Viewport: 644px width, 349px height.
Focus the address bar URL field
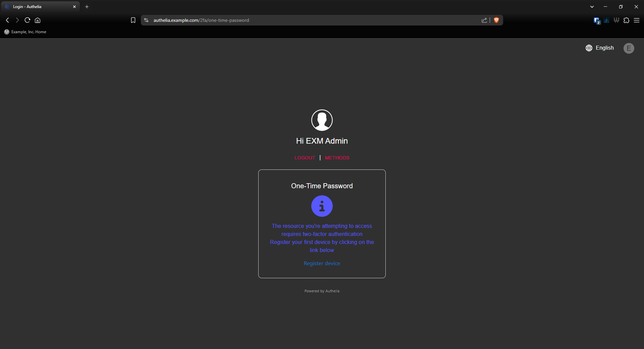coord(302,20)
